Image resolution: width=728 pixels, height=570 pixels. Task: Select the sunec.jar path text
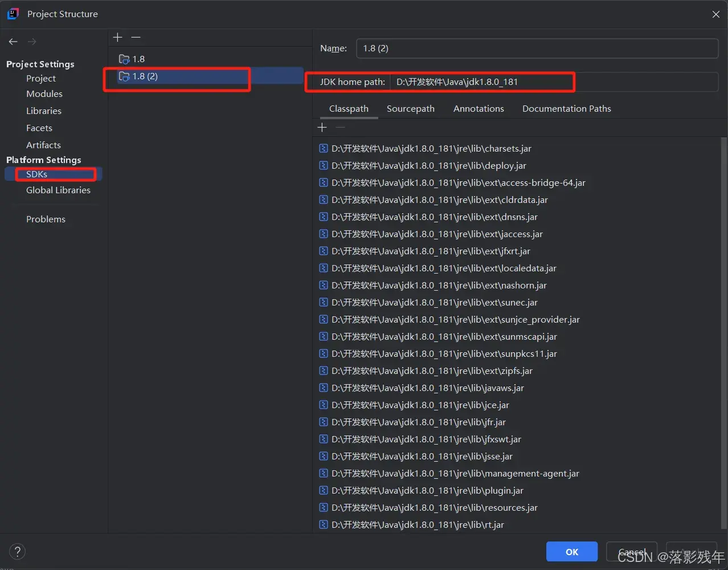[435, 303]
